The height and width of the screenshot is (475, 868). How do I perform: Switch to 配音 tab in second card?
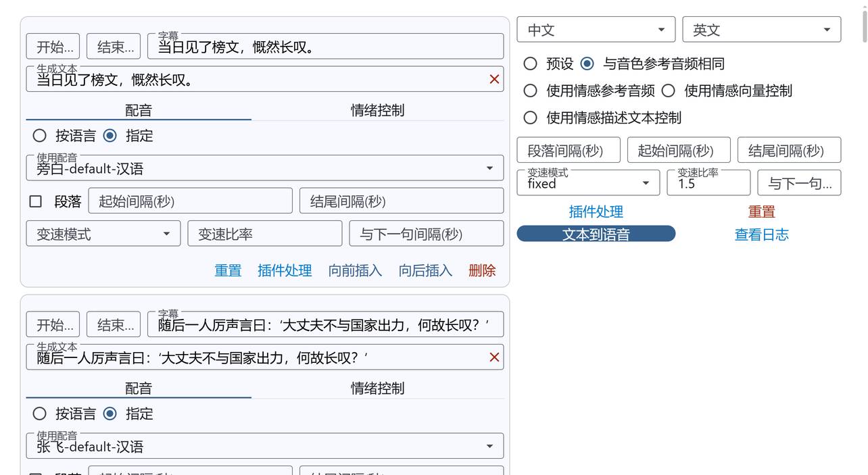tap(139, 389)
